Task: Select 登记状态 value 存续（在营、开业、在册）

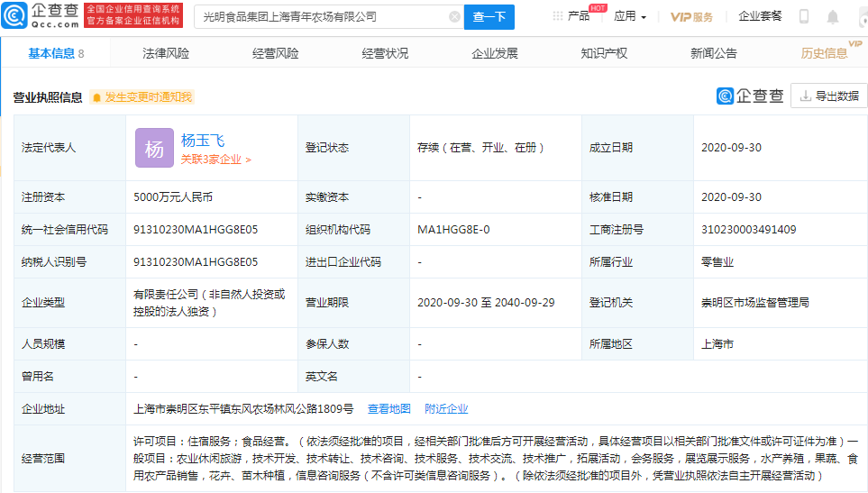Action: click(482, 148)
